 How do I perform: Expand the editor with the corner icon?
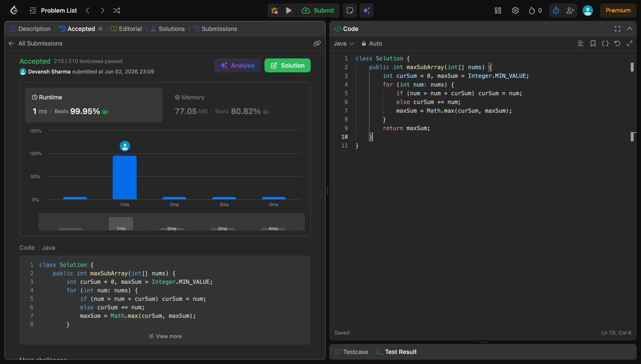click(x=630, y=43)
